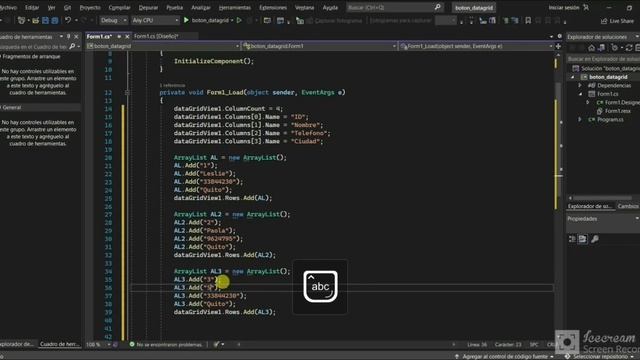Select the Cuadro de herramientas bottom tab
640x360 pixels.
(60, 344)
